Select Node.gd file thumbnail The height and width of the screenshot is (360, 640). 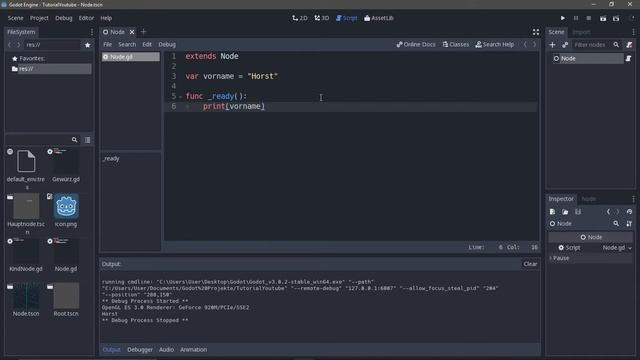pos(66,255)
